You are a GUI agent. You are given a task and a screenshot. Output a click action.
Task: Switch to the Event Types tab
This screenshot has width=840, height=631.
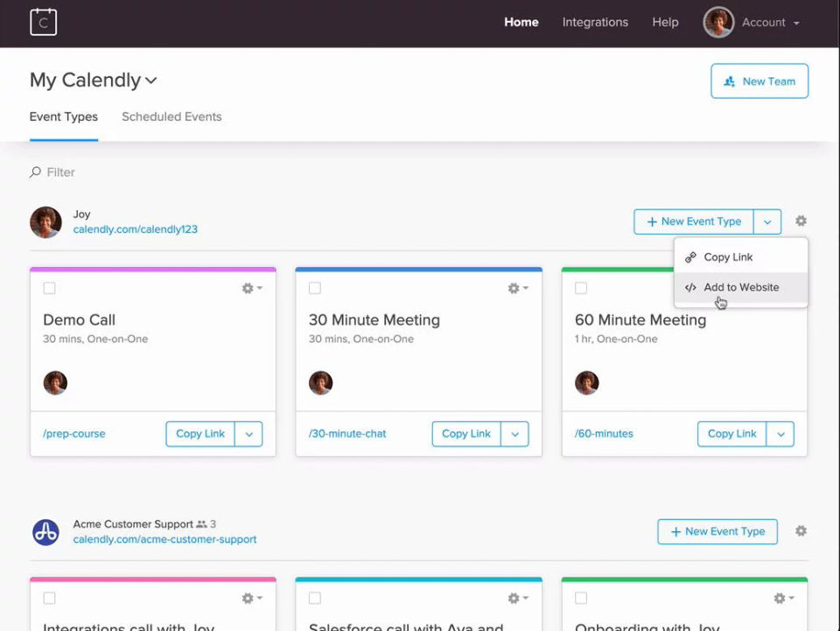(64, 116)
